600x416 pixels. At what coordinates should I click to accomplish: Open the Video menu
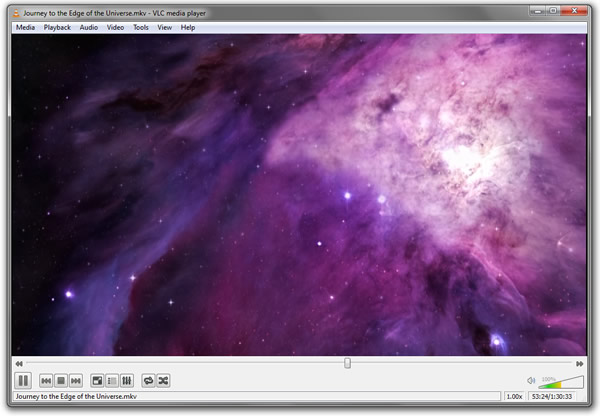[x=115, y=28]
